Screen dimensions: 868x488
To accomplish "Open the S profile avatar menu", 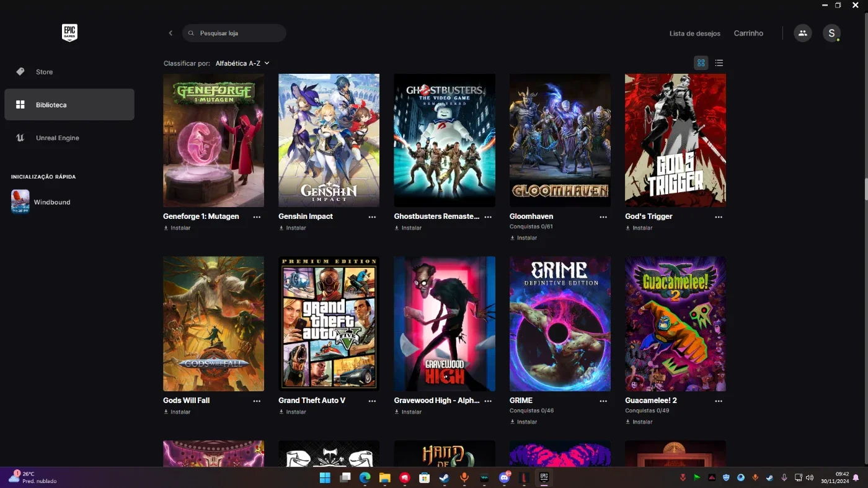I will [x=831, y=33].
